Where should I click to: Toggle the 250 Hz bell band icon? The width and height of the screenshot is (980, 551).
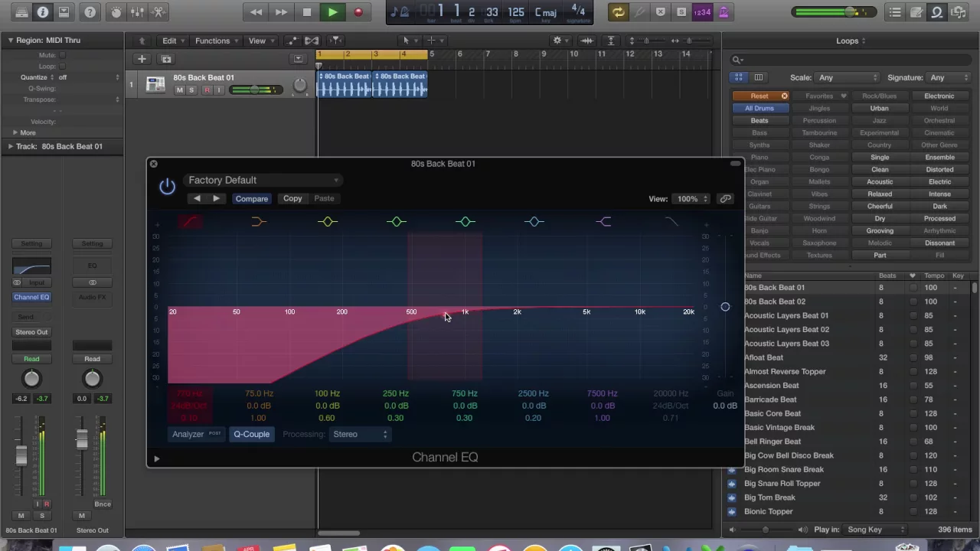(397, 222)
